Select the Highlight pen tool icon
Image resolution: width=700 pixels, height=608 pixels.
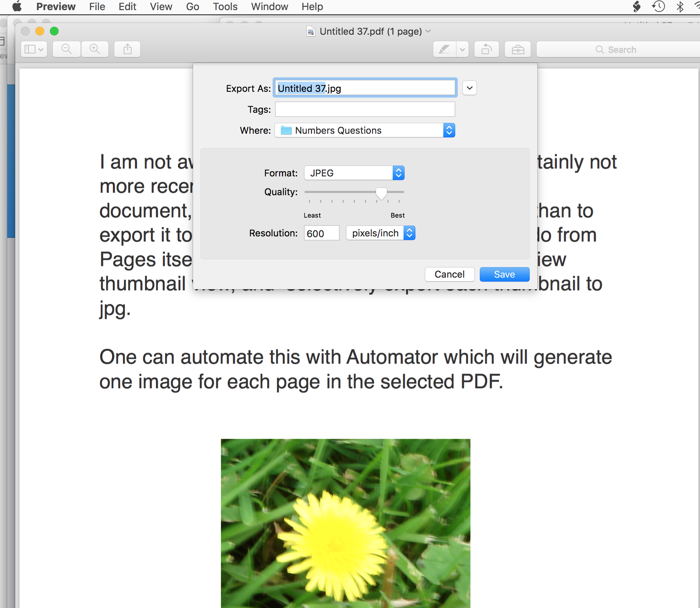tap(444, 49)
